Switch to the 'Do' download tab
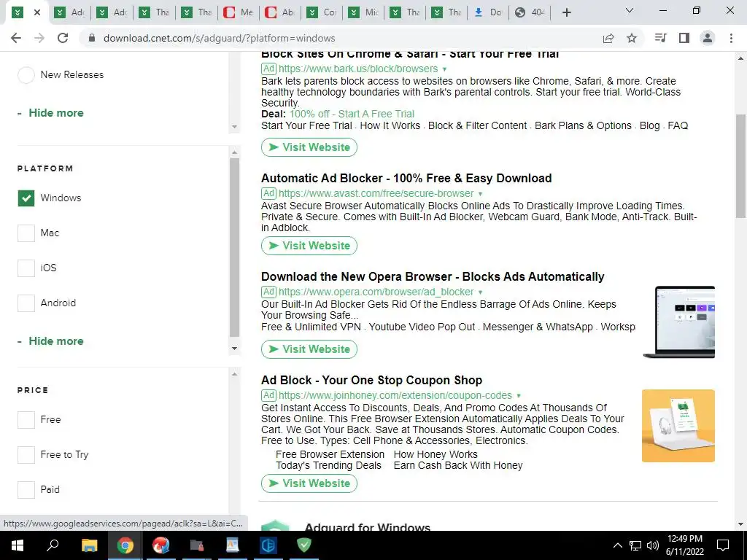 [489, 12]
